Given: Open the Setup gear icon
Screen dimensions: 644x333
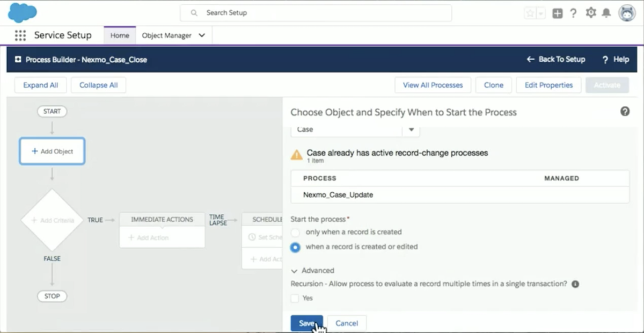Looking at the screenshot, I should pyautogui.click(x=591, y=13).
